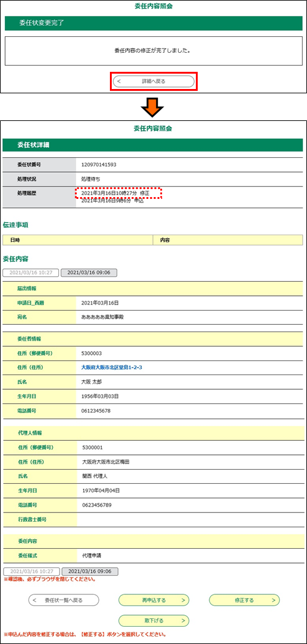Click the 9時6分 申込 history entry
Image resolution: width=307 pixels, height=644 pixels.
pyautogui.click(x=112, y=201)
